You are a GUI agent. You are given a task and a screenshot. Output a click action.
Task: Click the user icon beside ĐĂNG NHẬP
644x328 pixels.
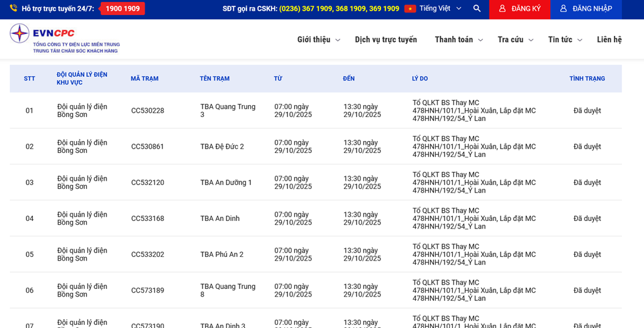click(x=563, y=9)
